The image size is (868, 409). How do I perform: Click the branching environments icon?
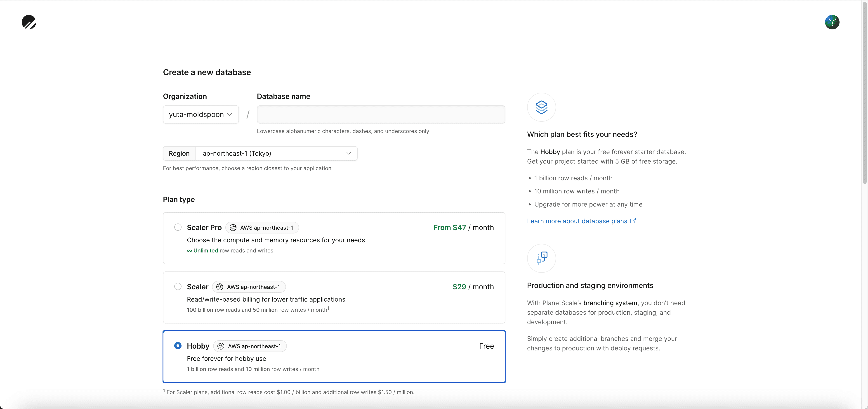click(x=541, y=258)
